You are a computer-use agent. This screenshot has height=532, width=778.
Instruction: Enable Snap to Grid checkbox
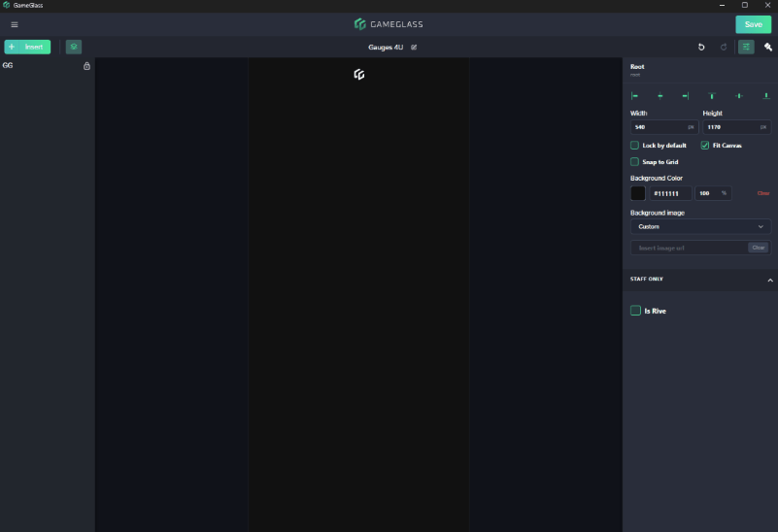(x=634, y=161)
